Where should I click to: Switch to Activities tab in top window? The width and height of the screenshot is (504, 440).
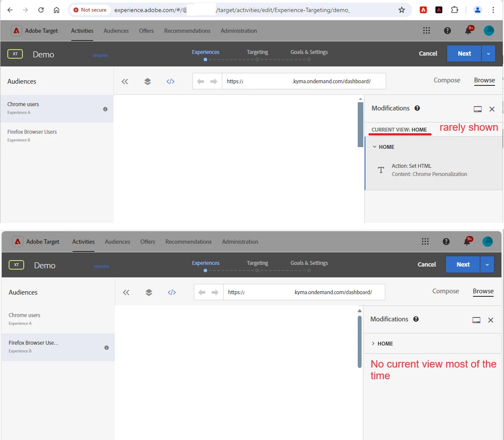[82, 31]
